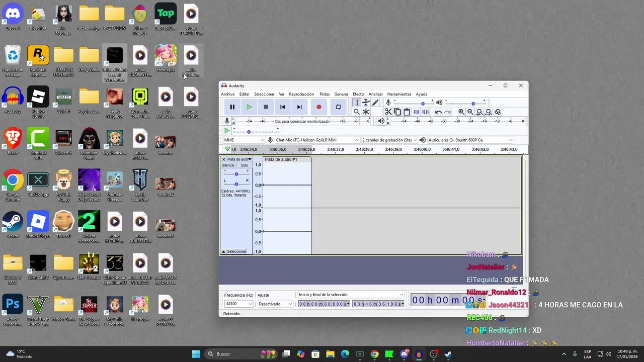Start playback with the green Play button
644x362 pixels.
pyautogui.click(x=249, y=107)
